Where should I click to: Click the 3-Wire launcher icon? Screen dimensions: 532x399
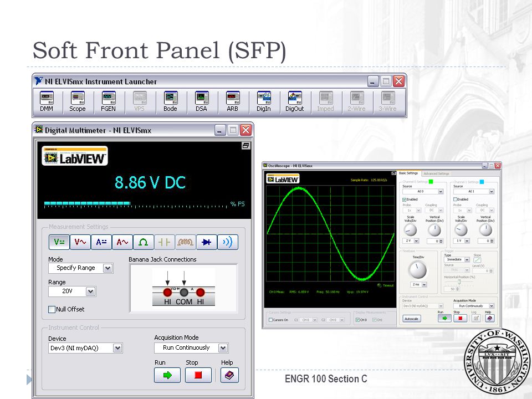pyautogui.click(x=387, y=101)
